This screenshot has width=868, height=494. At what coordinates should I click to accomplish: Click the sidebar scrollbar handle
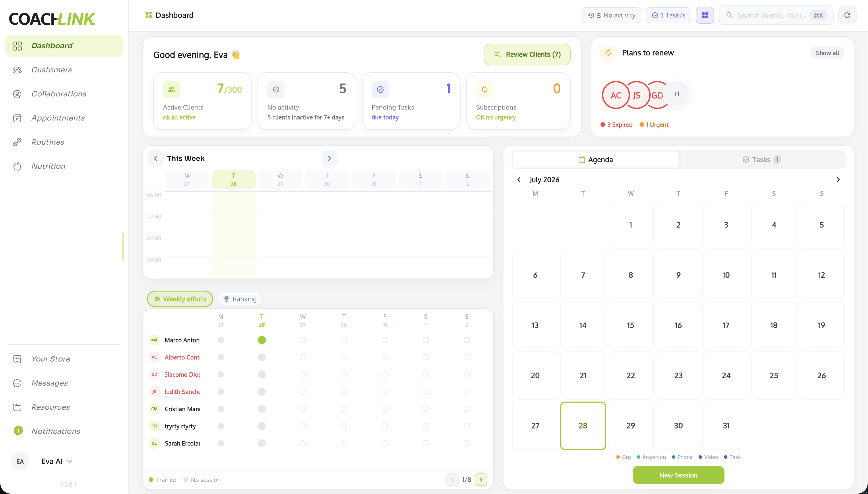click(x=123, y=247)
